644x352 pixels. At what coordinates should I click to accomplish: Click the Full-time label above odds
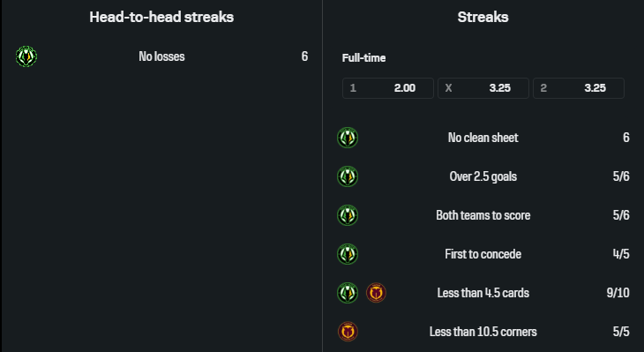point(363,58)
